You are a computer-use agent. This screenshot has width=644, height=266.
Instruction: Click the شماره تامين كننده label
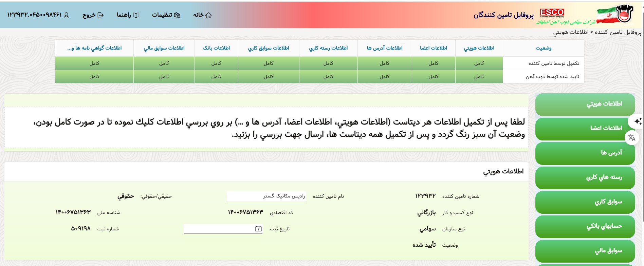[461, 196]
